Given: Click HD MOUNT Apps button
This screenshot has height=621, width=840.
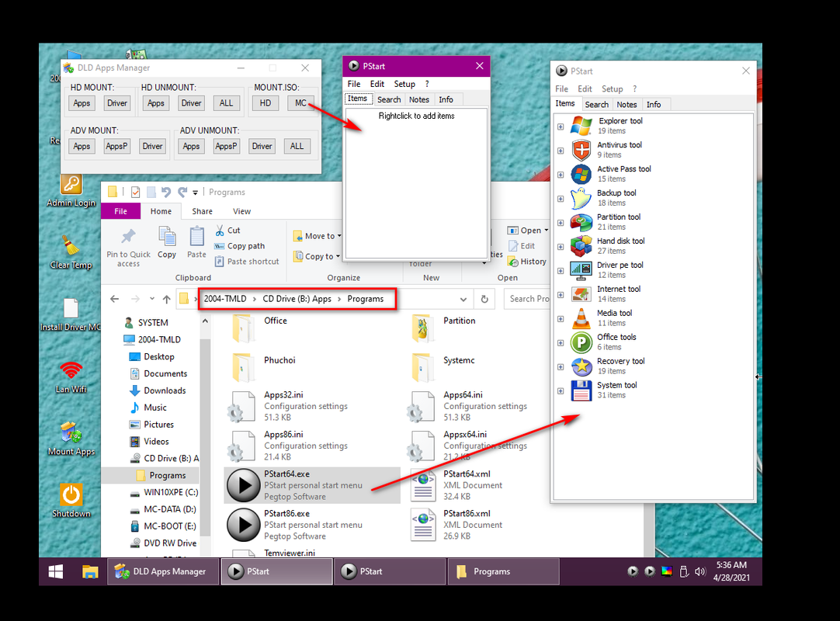Looking at the screenshot, I should (82, 103).
